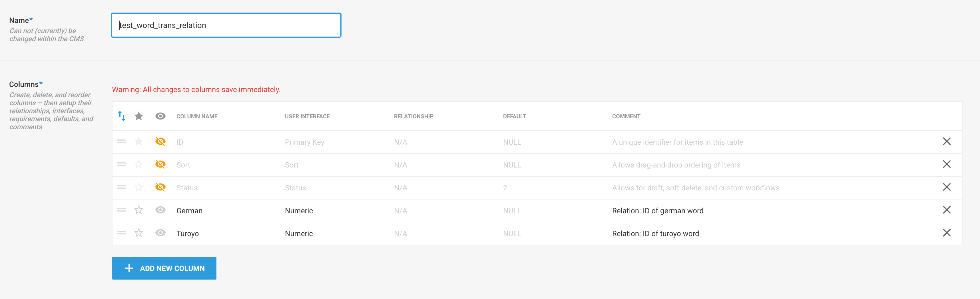980x299 pixels.
Task: Grab the drag handle of Turoyo row
Action: [x=122, y=233]
